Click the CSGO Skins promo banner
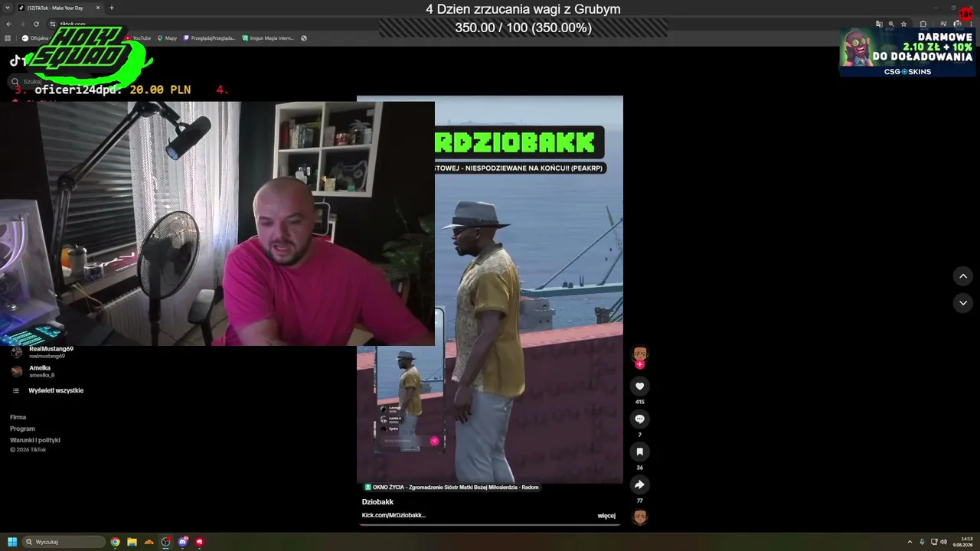The height and width of the screenshot is (551, 980). tap(907, 52)
